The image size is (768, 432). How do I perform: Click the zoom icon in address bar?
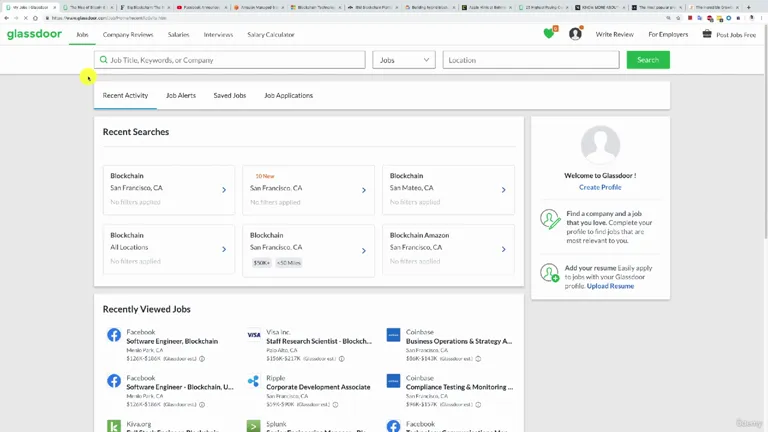669,18
